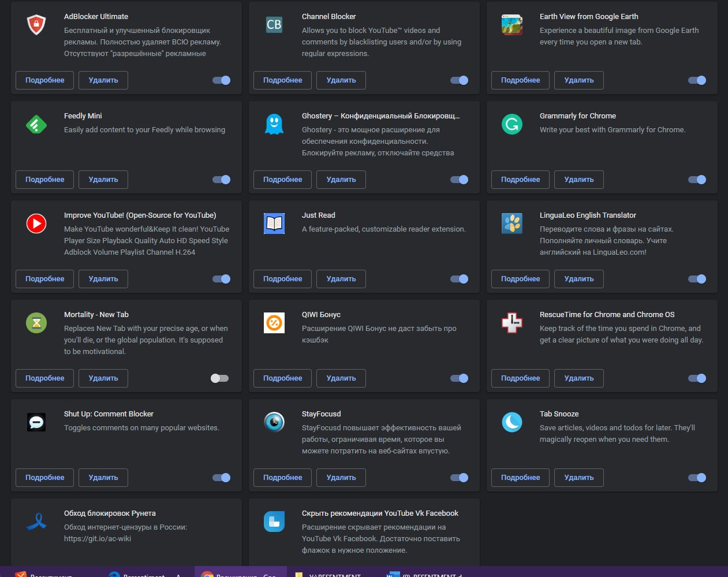
Task: Open Подробнее for AdBlocker Ultimate
Action: [x=45, y=80]
